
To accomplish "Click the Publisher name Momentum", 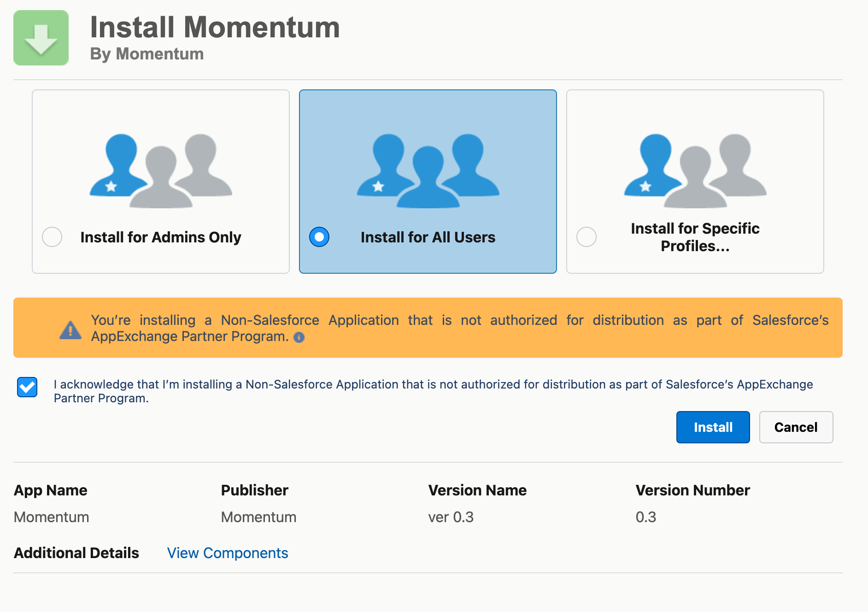I will [258, 517].
